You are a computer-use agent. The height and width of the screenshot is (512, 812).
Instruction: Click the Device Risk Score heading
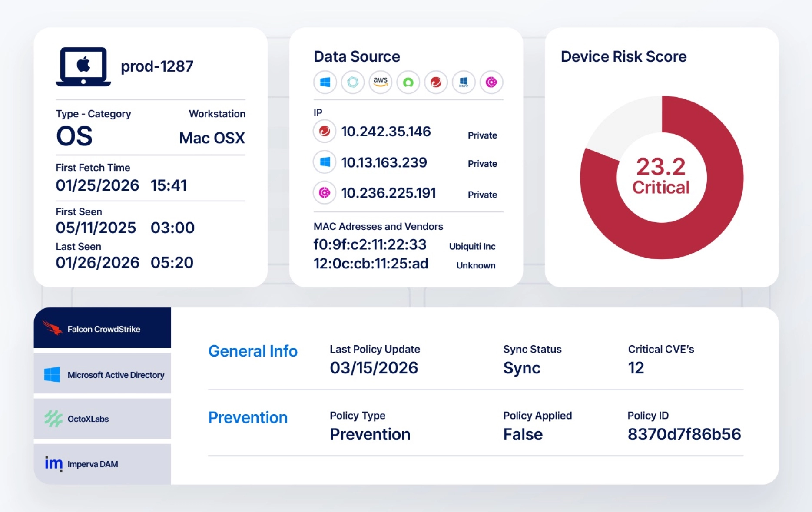click(624, 56)
